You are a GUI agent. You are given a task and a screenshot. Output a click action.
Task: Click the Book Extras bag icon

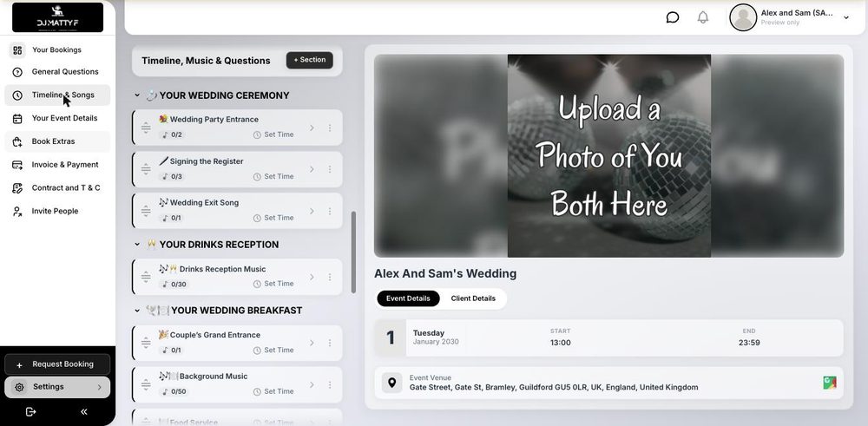[17, 141]
